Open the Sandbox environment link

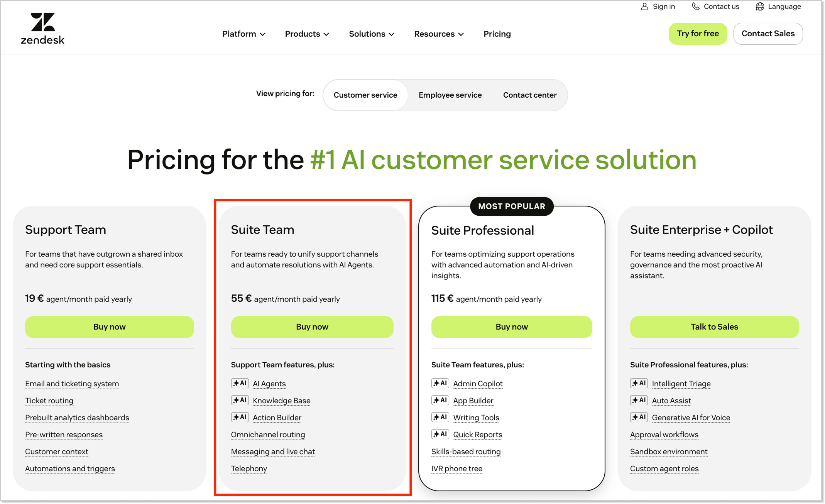pyautogui.click(x=669, y=452)
